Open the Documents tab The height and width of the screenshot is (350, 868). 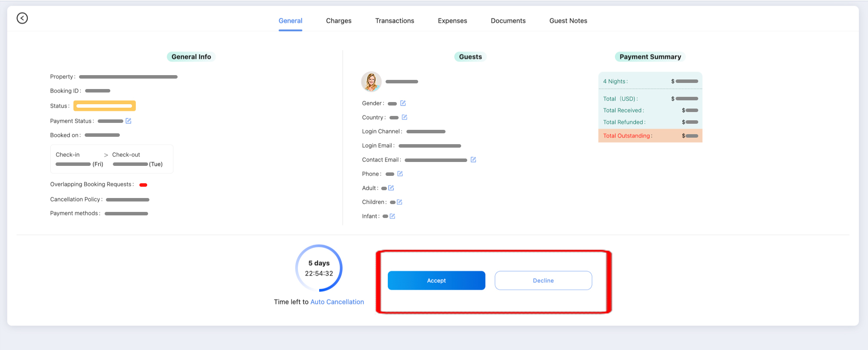pyautogui.click(x=508, y=21)
